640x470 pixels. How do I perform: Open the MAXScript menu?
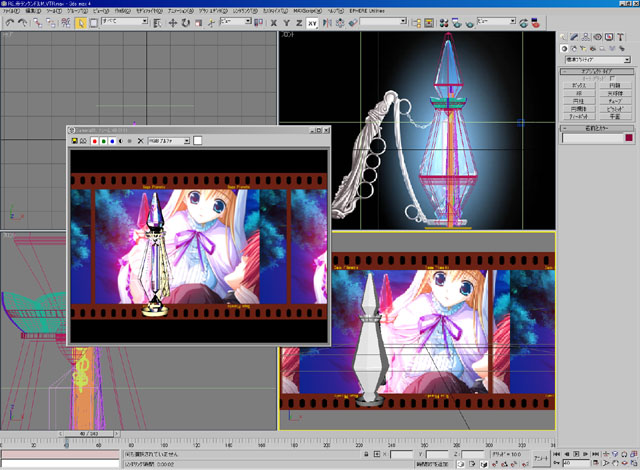pyautogui.click(x=307, y=11)
